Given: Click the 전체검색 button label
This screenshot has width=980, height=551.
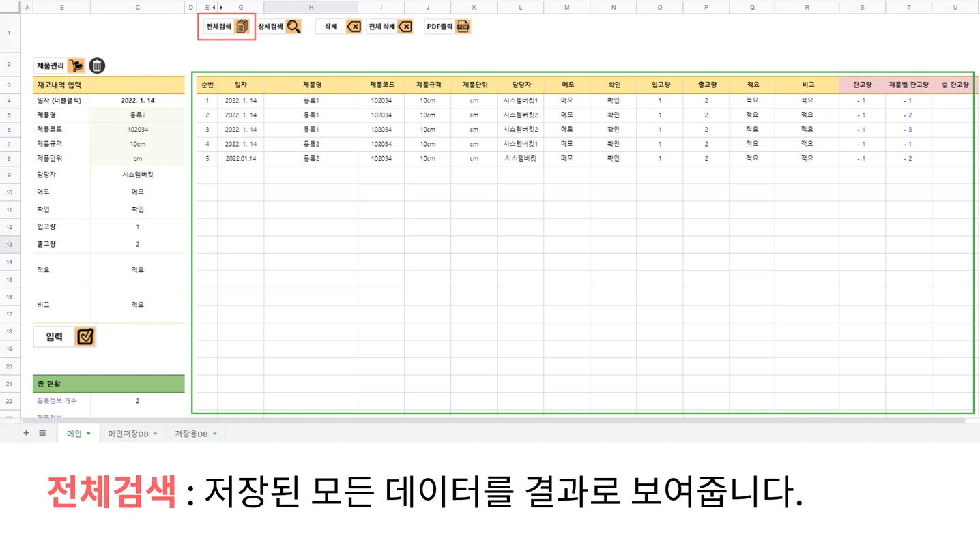Looking at the screenshot, I should pos(218,27).
